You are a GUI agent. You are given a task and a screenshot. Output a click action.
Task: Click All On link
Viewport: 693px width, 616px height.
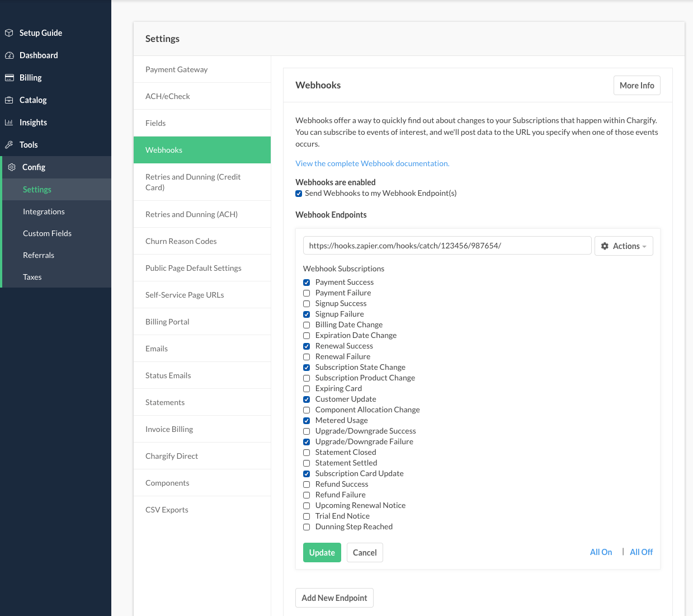(x=601, y=552)
